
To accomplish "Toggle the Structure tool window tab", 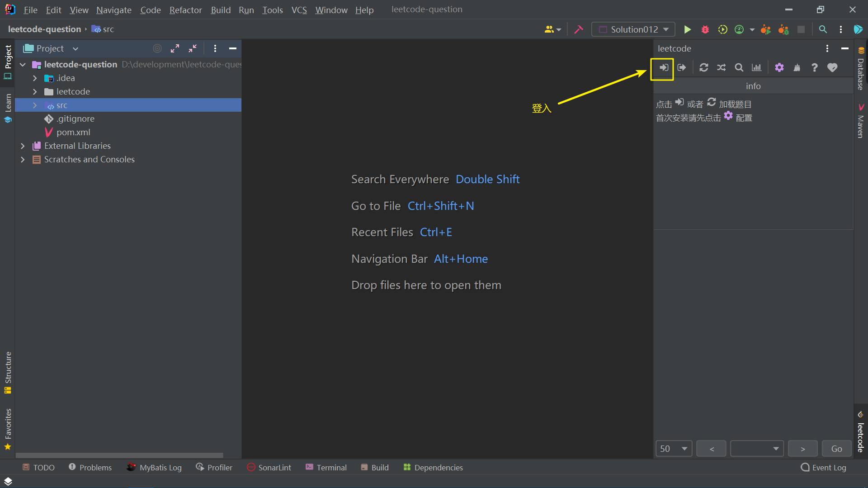I will [x=8, y=372].
